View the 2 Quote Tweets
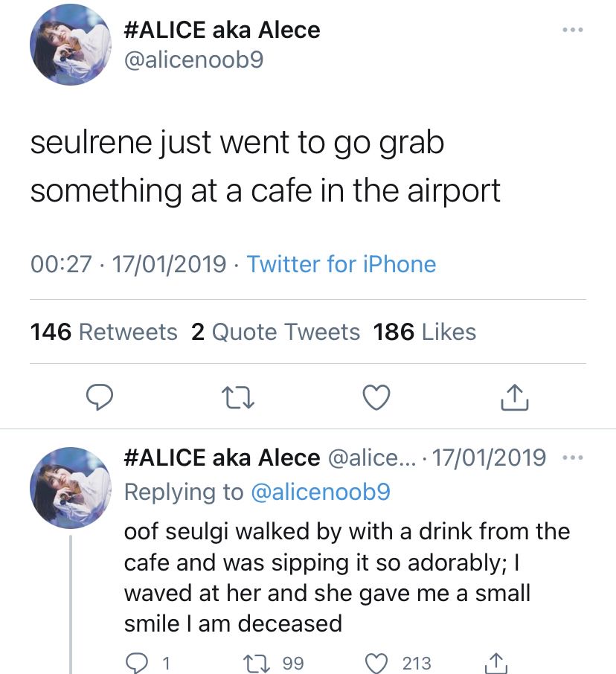616x674 pixels. (275, 332)
